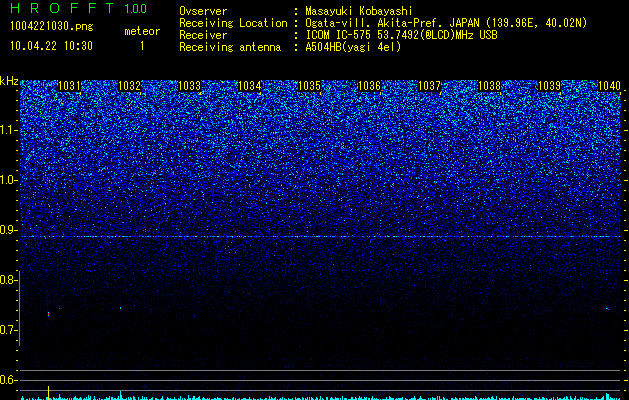Click the 1034 time marker label
Image resolution: width=629 pixels, height=400 pixels.
tap(250, 86)
